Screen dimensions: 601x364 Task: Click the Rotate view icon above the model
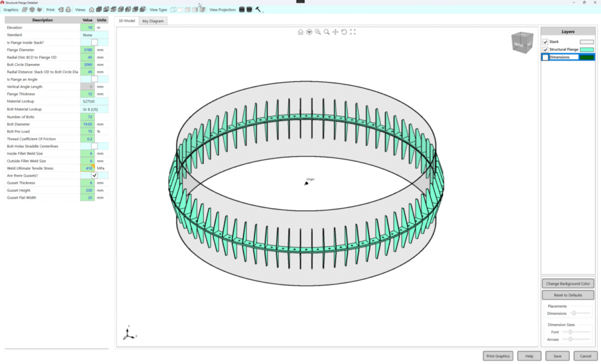click(345, 32)
